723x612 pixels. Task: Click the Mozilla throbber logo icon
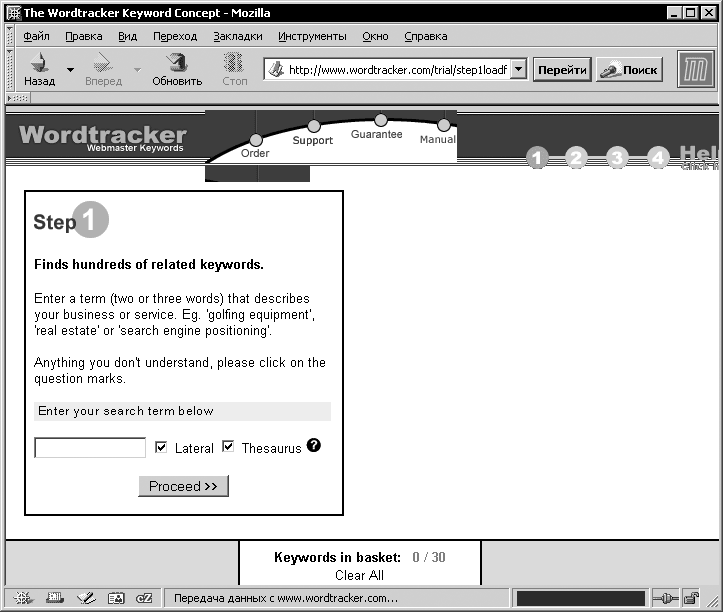pyautogui.click(x=696, y=69)
